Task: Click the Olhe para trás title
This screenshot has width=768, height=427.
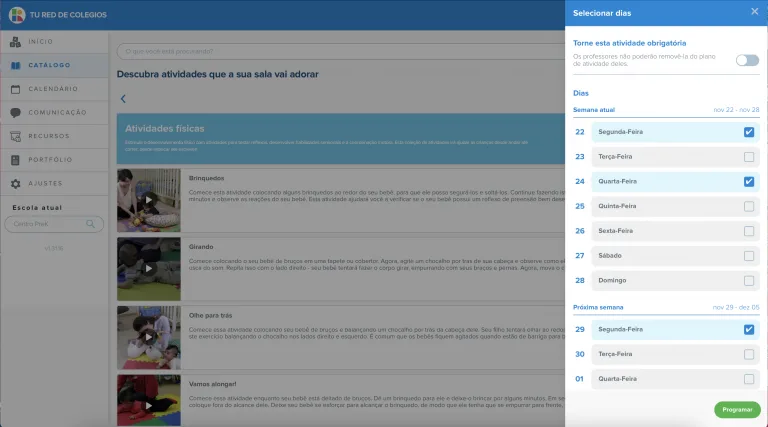Action: coord(210,315)
